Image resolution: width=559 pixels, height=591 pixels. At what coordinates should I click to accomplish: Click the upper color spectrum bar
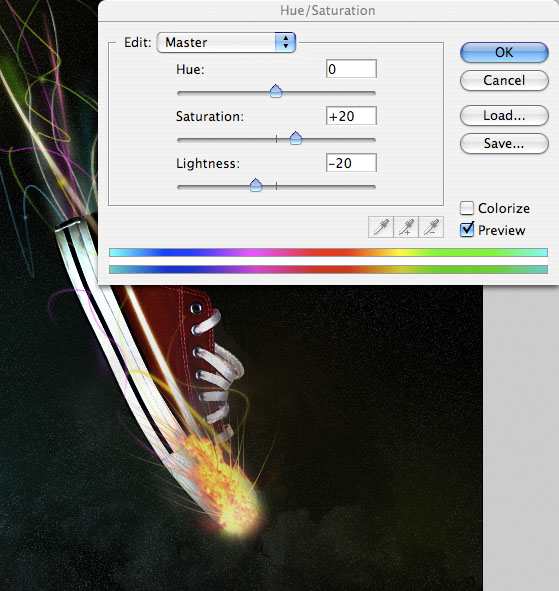coord(328,253)
